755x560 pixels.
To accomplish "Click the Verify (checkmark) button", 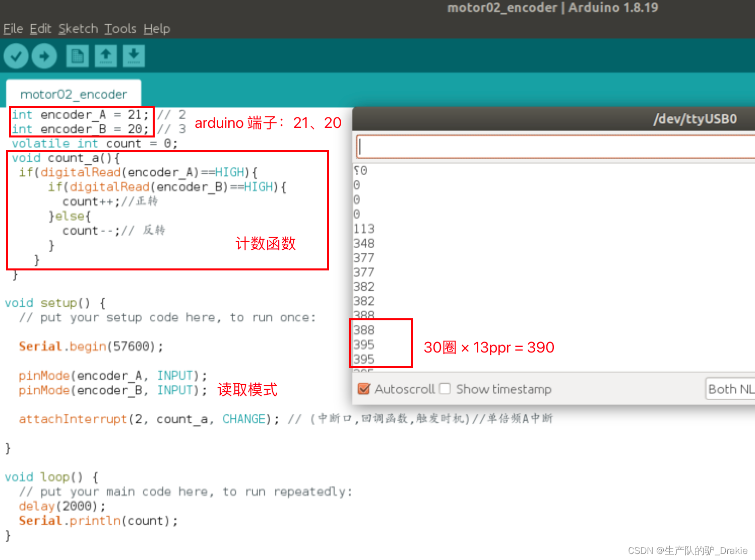I will pos(16,56).
